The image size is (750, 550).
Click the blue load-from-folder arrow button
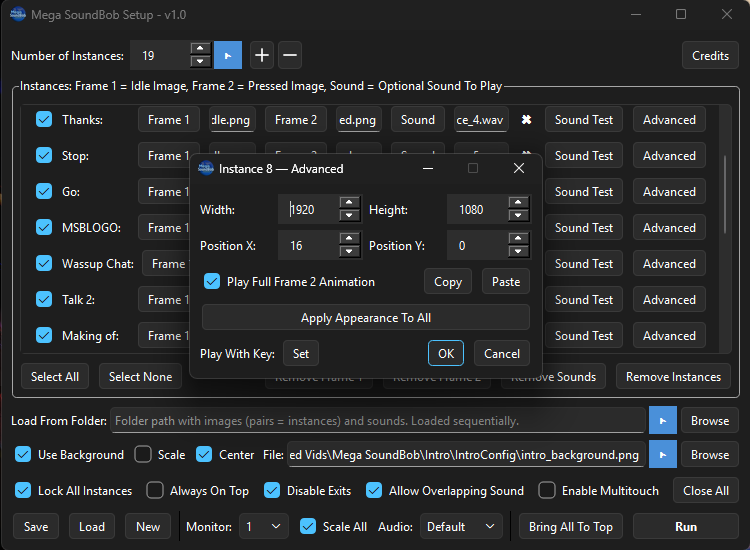pos(662,421)
